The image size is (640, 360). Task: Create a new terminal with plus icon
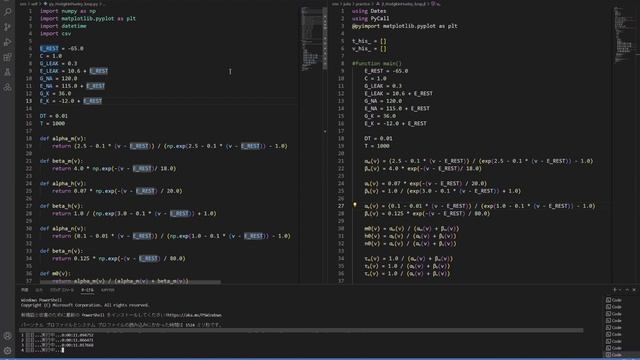tap(615, 290)
